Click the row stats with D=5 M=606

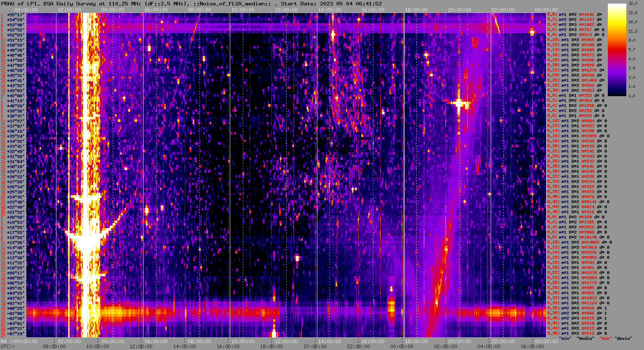coord(577,313)
